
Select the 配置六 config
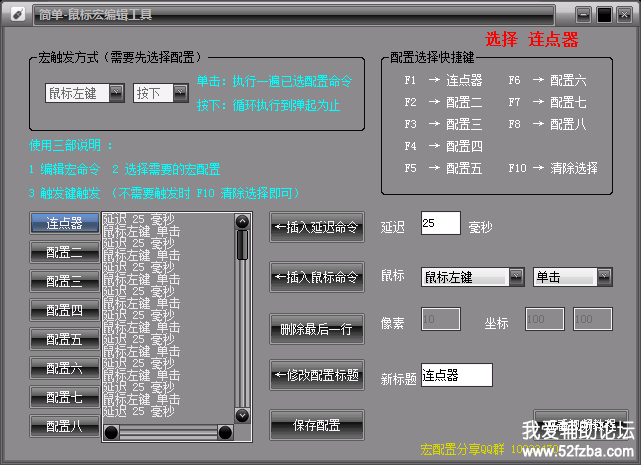point(65,368)
